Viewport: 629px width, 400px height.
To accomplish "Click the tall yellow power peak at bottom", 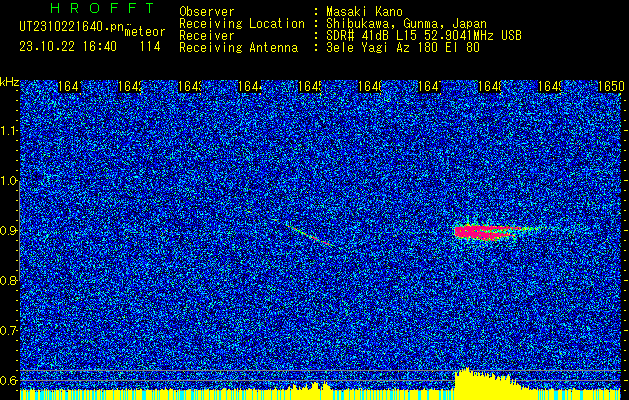I will pos(466,381).
